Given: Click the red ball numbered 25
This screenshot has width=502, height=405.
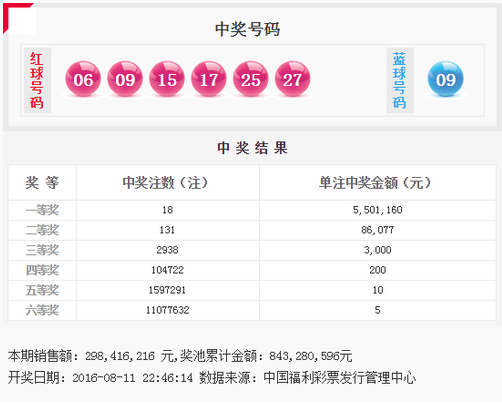Looking at the screenshot, I should [x=251, y=79].
